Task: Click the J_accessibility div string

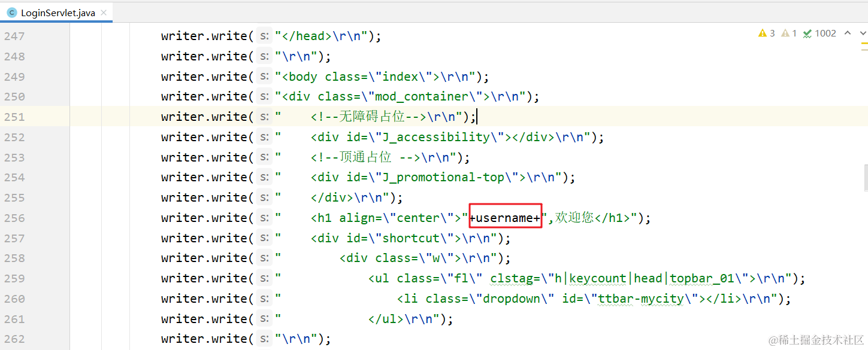Action: point(433,138)
